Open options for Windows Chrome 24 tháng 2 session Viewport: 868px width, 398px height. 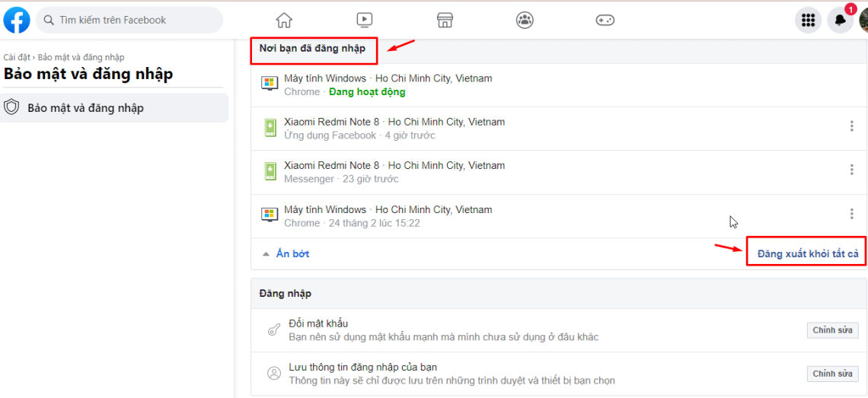tap(851, 214)
